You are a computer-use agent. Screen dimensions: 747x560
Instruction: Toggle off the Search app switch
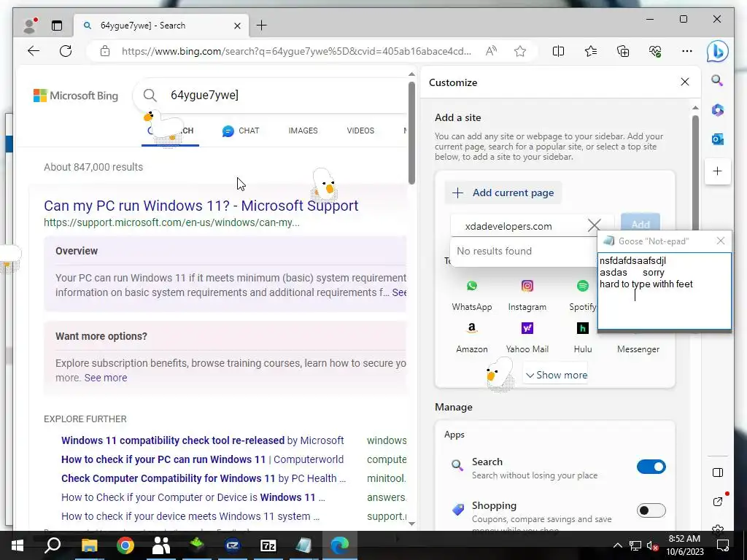pyautogui.click(x=651, y=467)
